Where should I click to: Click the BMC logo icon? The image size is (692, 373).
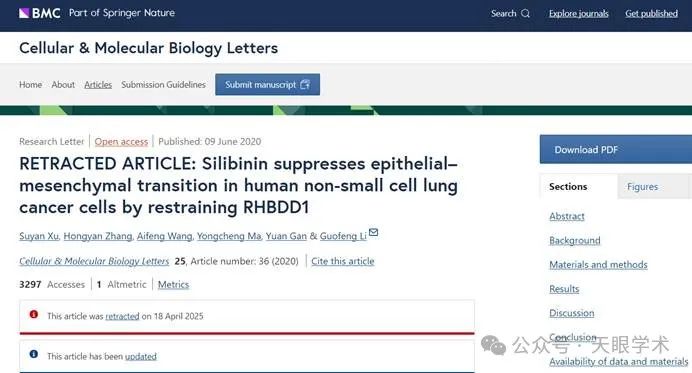24,13
